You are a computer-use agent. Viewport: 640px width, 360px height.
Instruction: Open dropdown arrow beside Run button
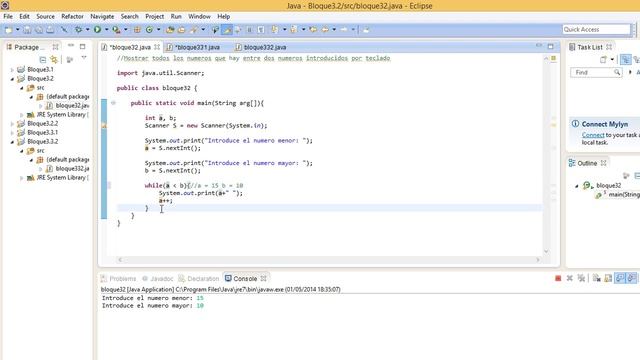(107, 30)
